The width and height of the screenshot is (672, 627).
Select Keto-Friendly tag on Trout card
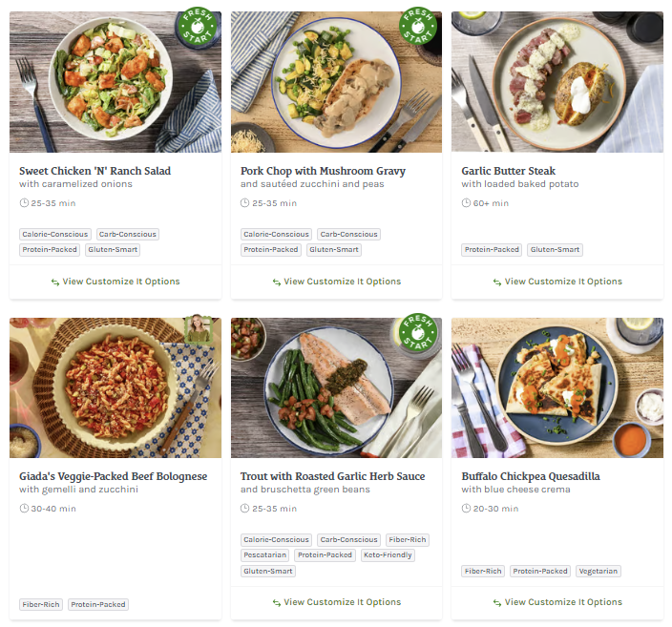(x=388, y=555)
